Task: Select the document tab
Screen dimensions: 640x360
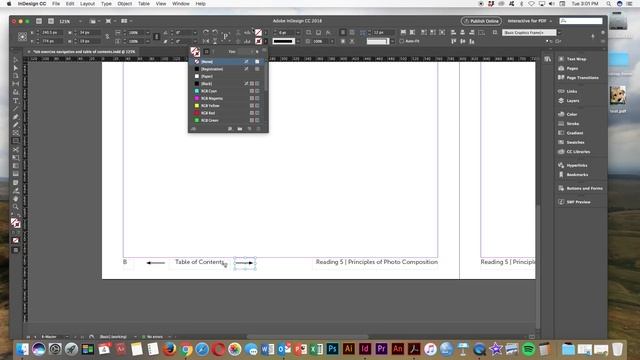Action: 82,52
